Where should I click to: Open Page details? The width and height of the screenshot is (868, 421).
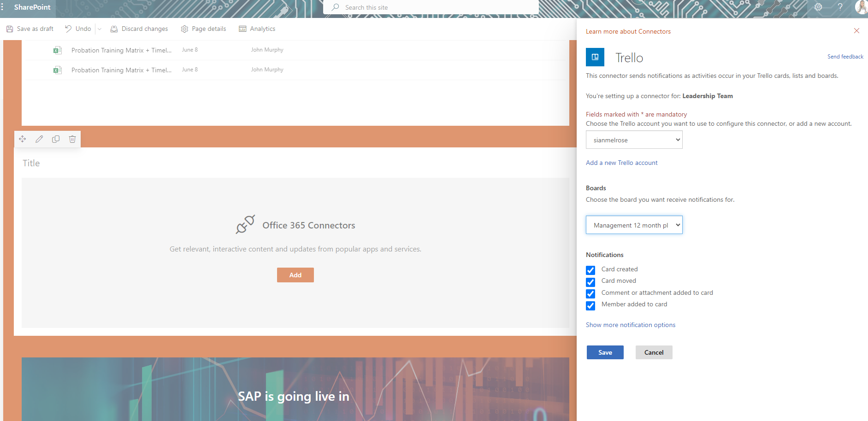(203, 29)
